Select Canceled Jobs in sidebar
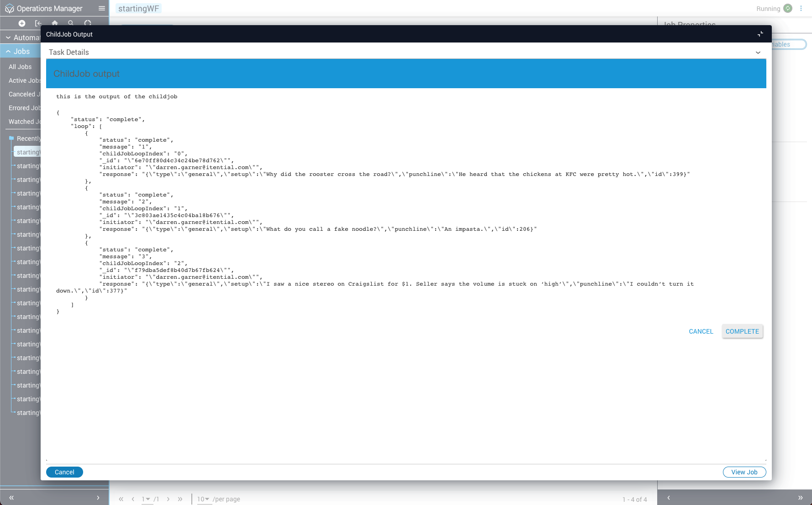Image resolution: width=812 pixels, height=505 pixels. [x=25, y=94]
